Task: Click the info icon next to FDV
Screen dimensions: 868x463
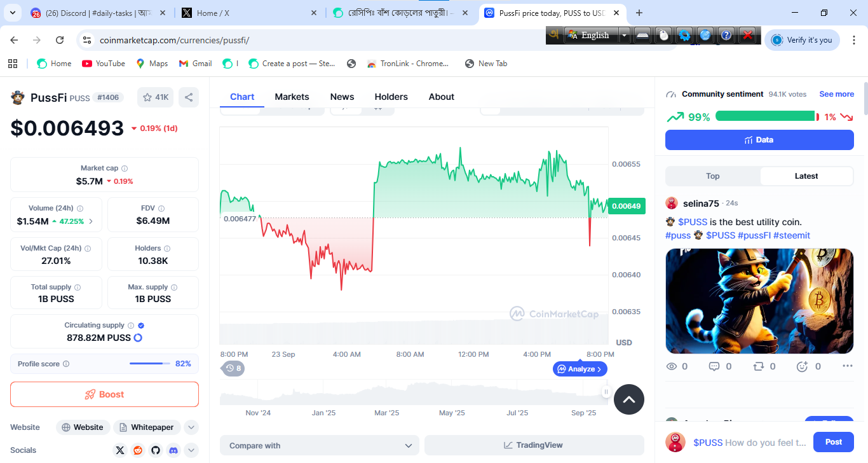Action: pyautogui.click(x=161, y=208)
